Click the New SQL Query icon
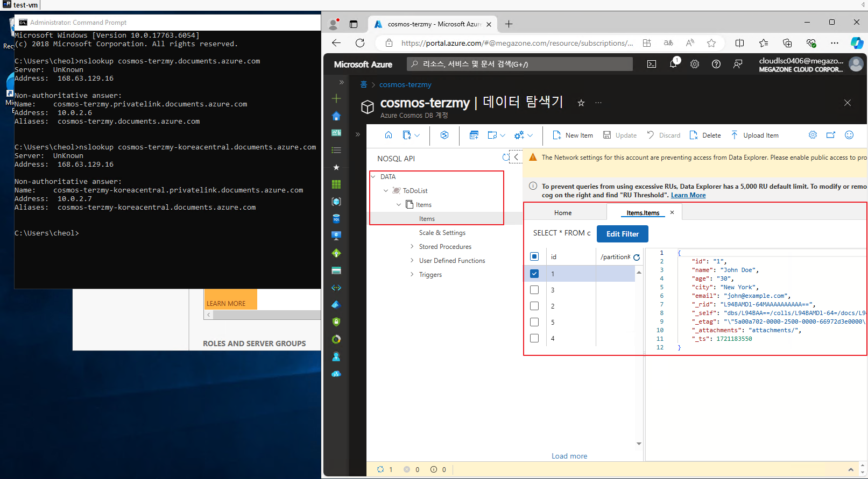 coord(474,135)
